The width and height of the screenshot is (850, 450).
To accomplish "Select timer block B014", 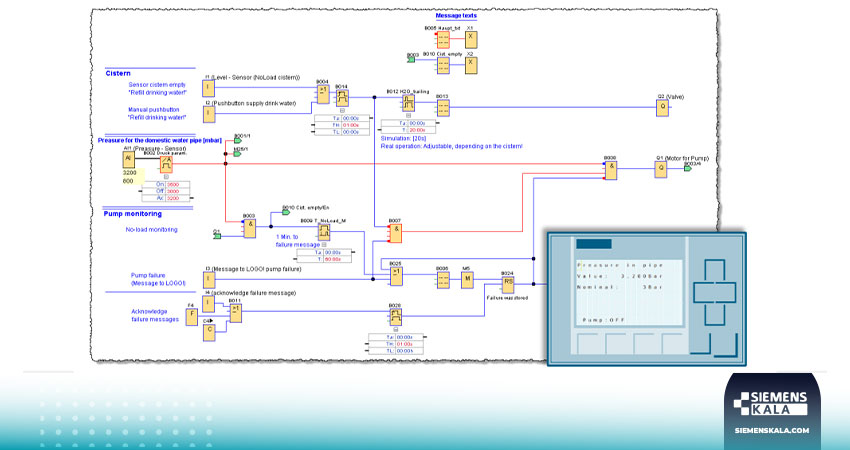I will coord(342,98).
